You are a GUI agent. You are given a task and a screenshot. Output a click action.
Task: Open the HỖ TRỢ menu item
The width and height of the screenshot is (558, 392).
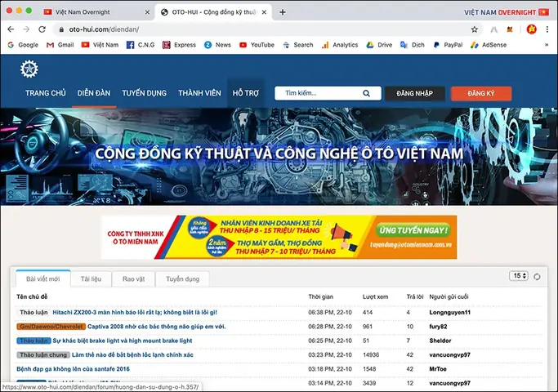tap(246, 93)
